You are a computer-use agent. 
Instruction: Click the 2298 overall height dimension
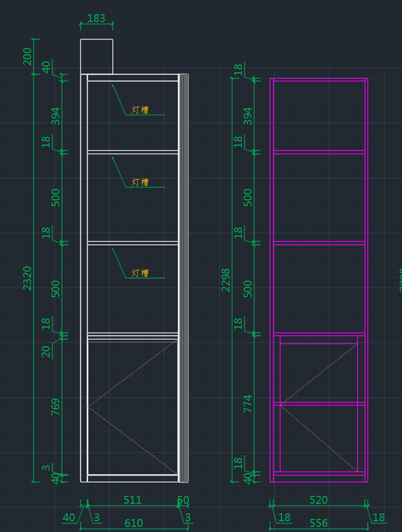coord(226,280)
